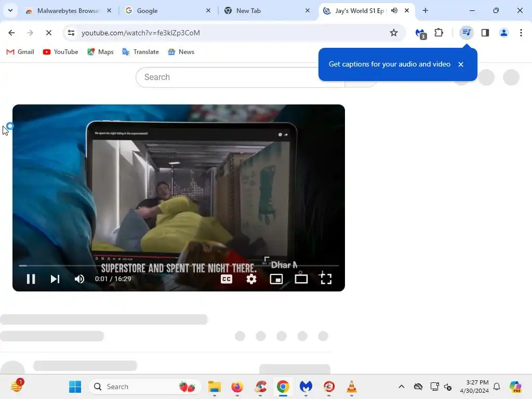Open a new browser tab
The width and height of the screenshot is (532, 399).
[425, 10]
